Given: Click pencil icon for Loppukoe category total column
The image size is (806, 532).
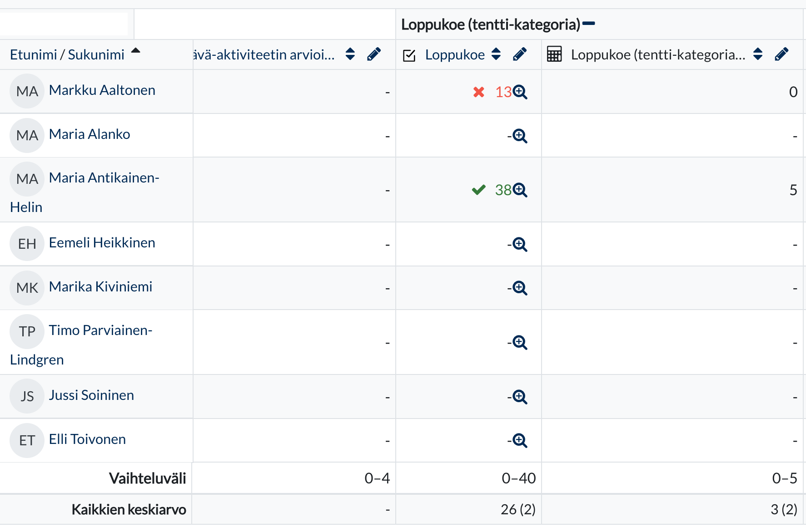Looking at the screenshot, I should pyautogui.click(x=781, y=54).
